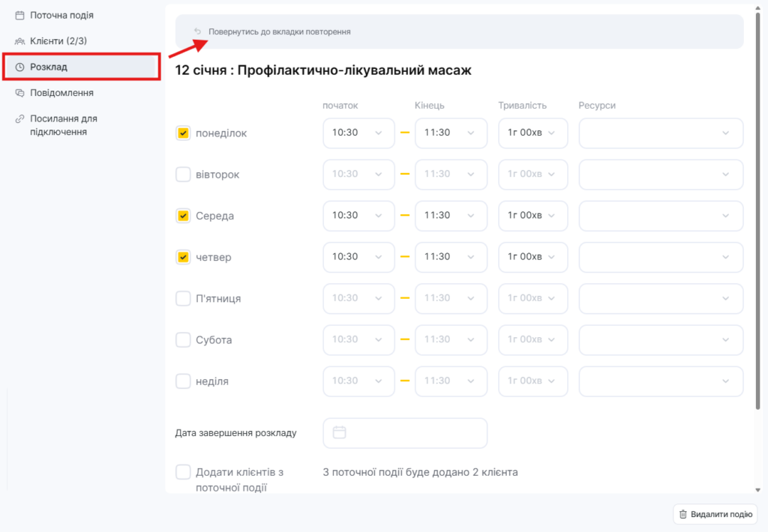Open the понеділок start time dropdown

click(358, 133)
